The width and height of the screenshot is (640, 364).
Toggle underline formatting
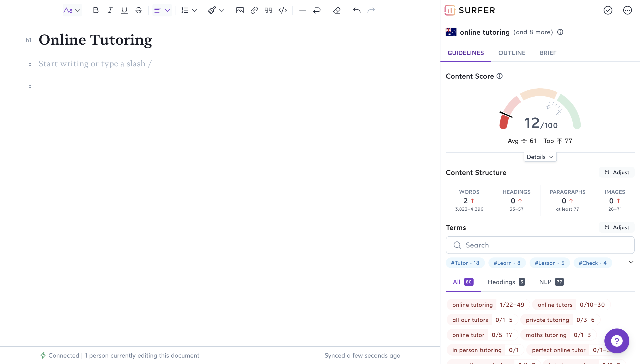(124, 10)
